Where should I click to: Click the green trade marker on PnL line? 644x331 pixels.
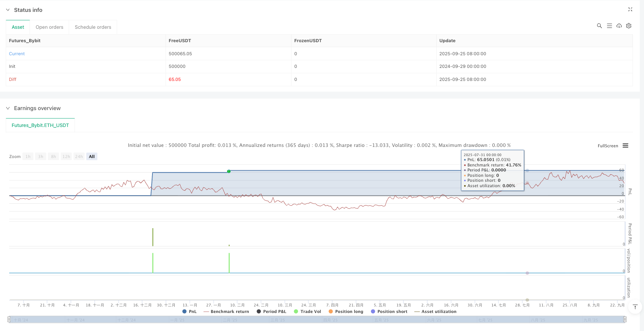click(229, 171)
